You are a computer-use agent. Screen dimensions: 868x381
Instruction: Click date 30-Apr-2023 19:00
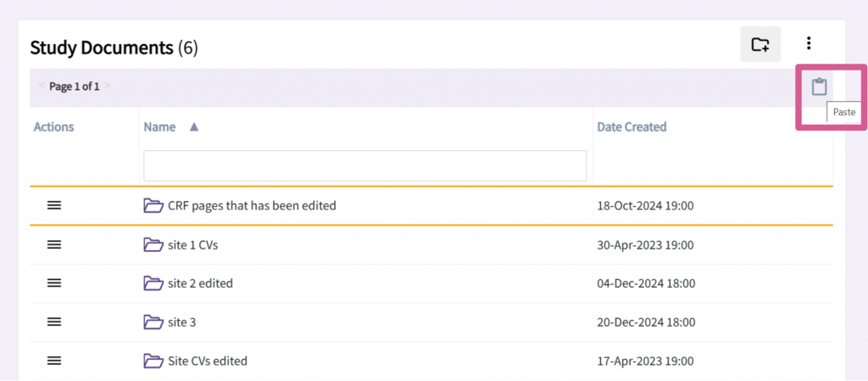645,244
